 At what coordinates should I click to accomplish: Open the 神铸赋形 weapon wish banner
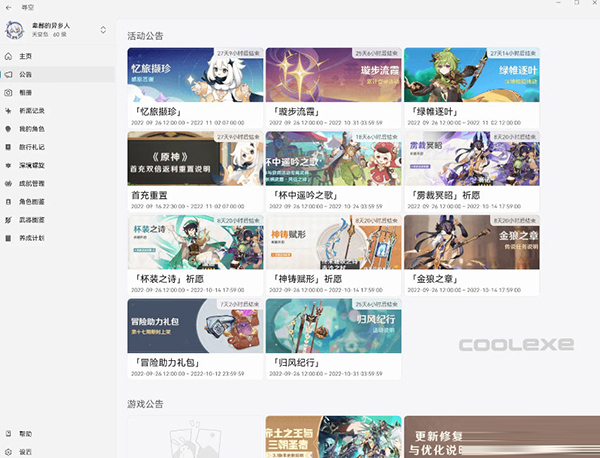[333, 242]
